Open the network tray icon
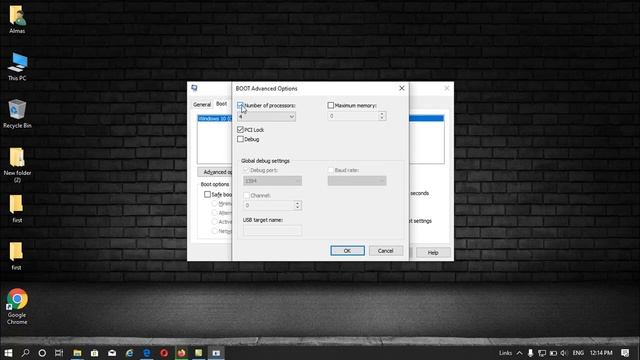This screenshot has height=360, width=640. (542, 353)
